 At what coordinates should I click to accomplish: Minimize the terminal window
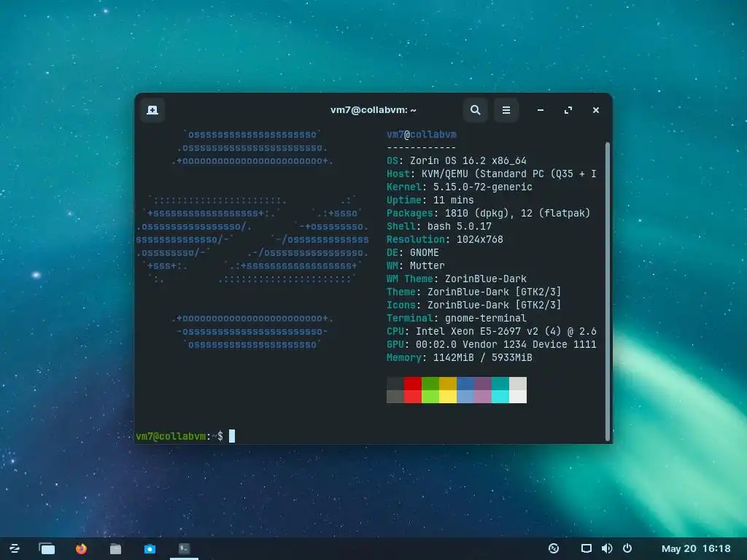coord(541,110)
